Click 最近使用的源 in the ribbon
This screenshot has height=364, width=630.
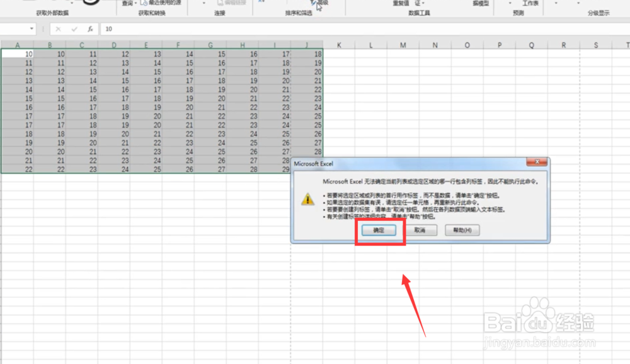pyautogui.click(x=161, y=3)
